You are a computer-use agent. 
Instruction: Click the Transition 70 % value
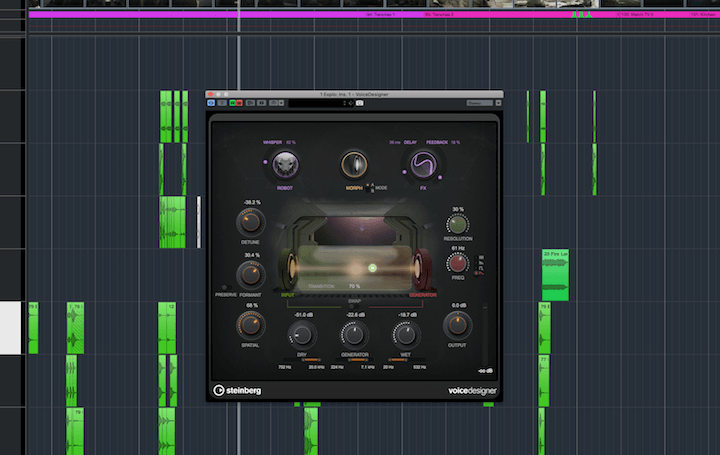(x=354, y=286)
